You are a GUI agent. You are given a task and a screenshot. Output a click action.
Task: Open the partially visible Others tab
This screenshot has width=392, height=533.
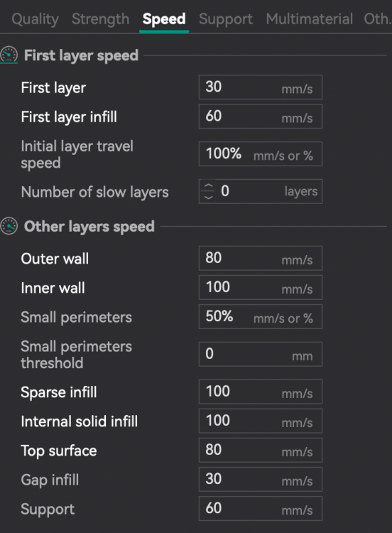tap(377, 19)
